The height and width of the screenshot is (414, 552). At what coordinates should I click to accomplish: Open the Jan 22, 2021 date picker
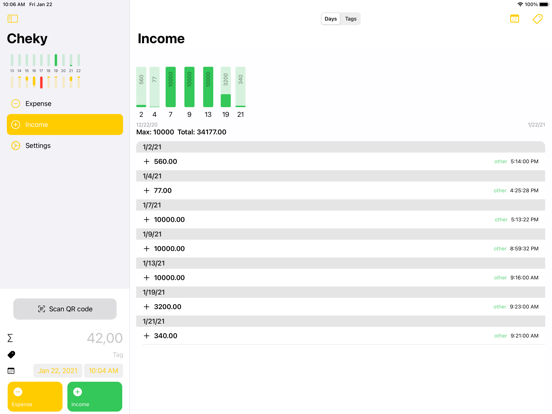coord(58,371)
